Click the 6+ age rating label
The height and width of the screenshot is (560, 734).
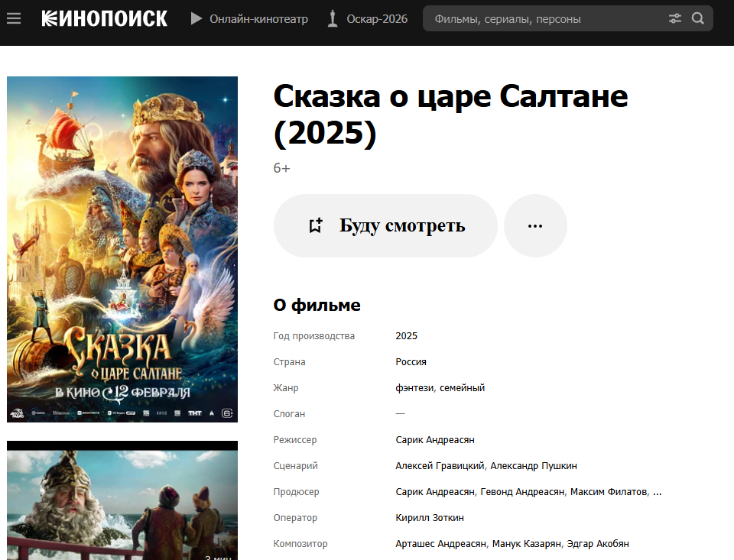282,168
